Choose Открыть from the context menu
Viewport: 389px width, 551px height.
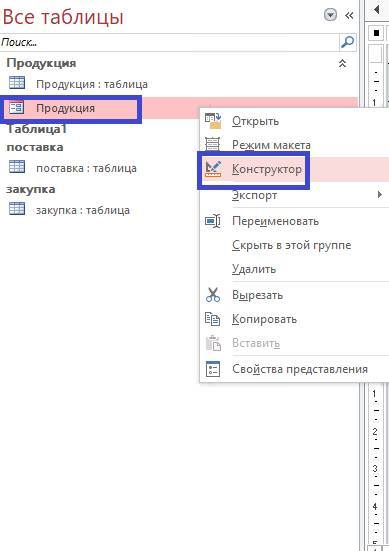255,121
